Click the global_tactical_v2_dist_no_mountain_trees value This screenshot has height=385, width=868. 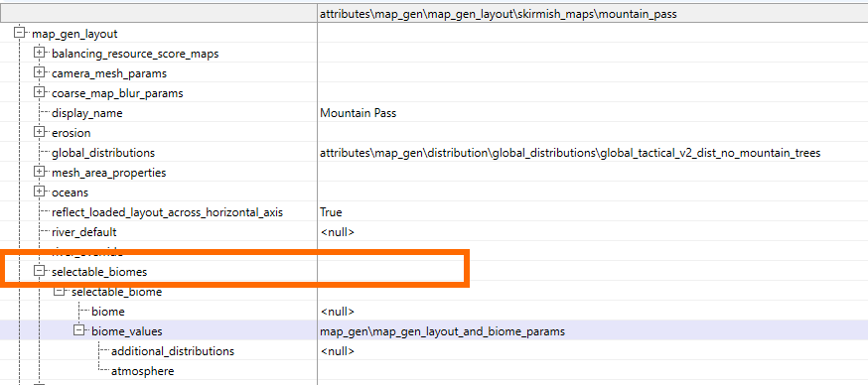tap(570, 153)
